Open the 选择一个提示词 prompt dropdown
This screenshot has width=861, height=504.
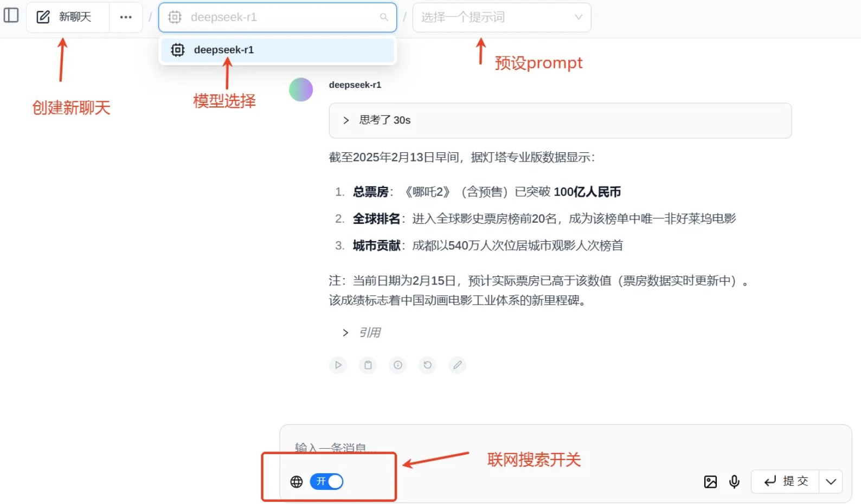[x=502, y=17]
